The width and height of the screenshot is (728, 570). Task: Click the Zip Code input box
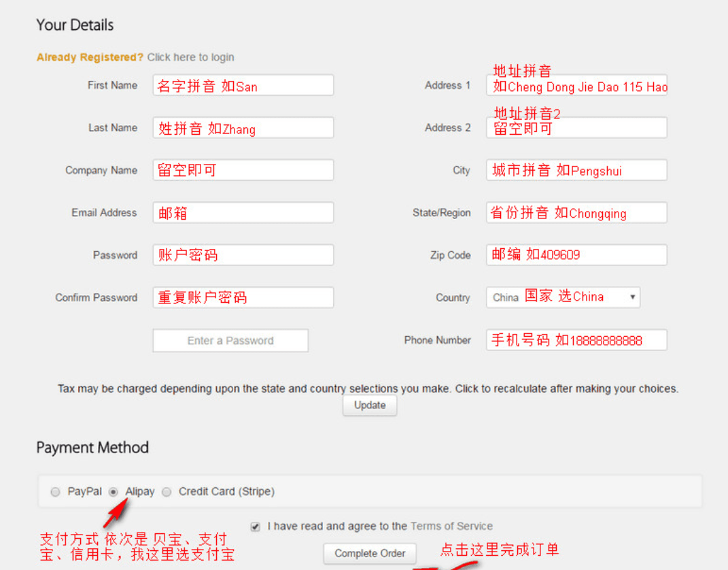coord(576,255)
